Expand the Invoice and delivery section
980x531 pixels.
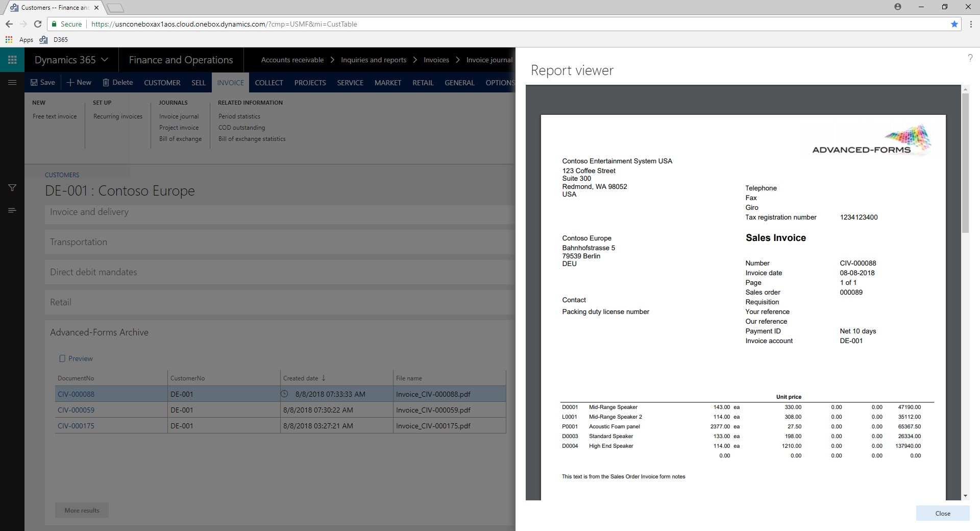[x=280, y=212]
